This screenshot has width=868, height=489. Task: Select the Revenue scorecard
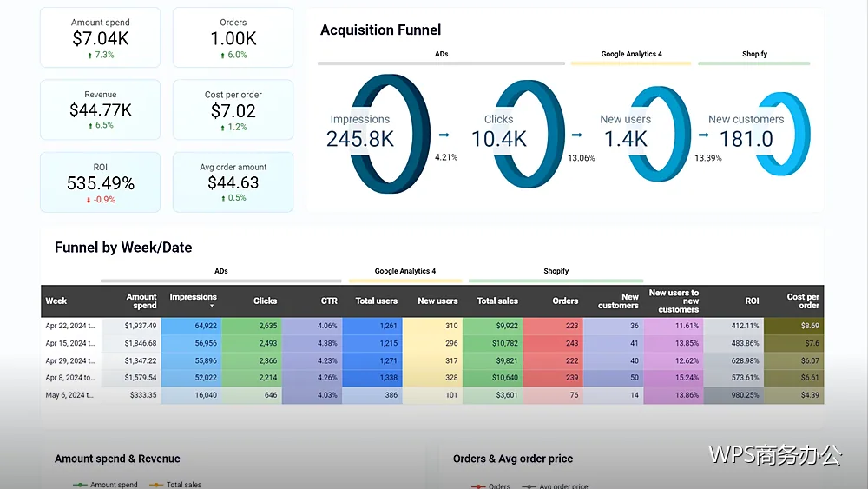click(x=100, y=109)
